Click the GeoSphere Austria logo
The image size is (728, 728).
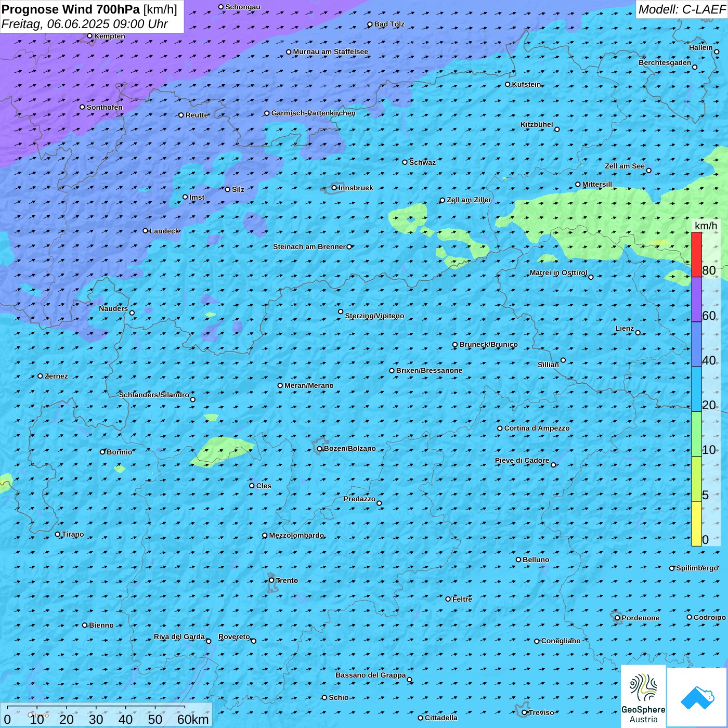click(643, 696)
